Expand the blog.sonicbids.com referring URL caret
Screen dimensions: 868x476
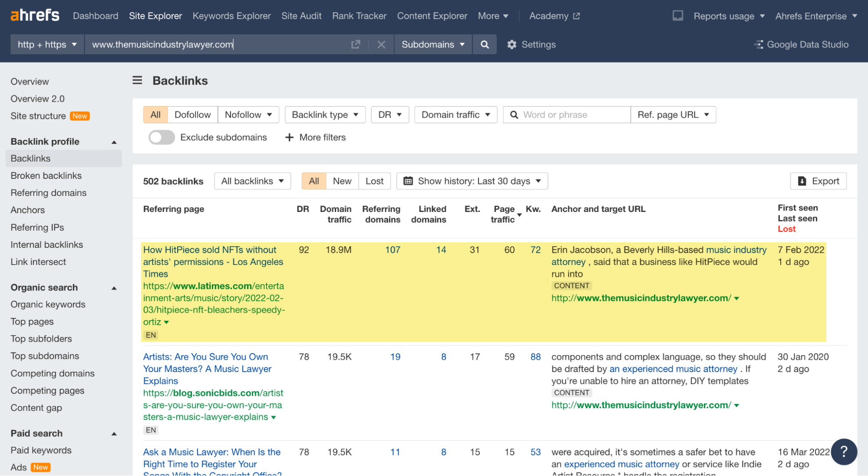click(x=274, y=417)
